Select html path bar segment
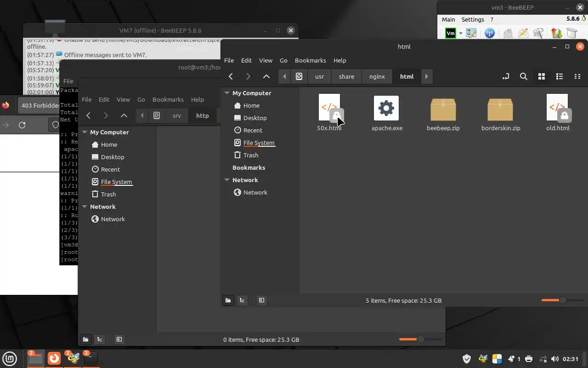588x368 pixels. [x=407, y=76]
